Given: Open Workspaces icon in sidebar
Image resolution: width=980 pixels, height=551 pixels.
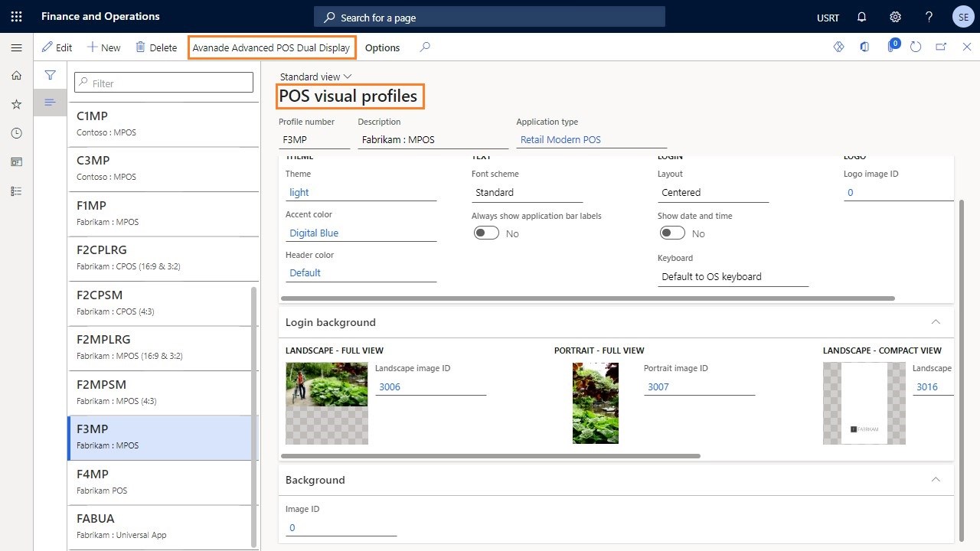Looking at the screenshot, I should click(16, 162).
